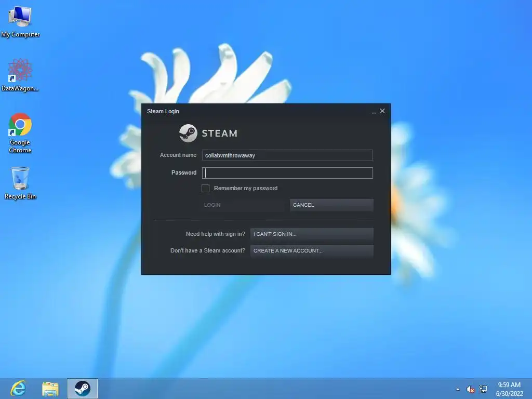Click the LOGIN button
Viewport: 532px width, 399px height.
coord(243,205)
